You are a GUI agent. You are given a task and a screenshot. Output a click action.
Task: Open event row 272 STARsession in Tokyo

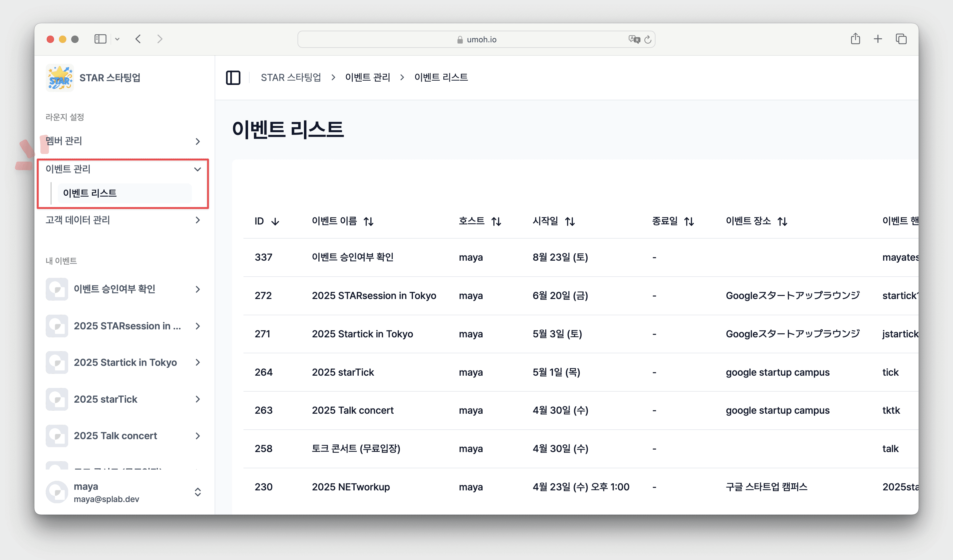(x=374, y=296)
